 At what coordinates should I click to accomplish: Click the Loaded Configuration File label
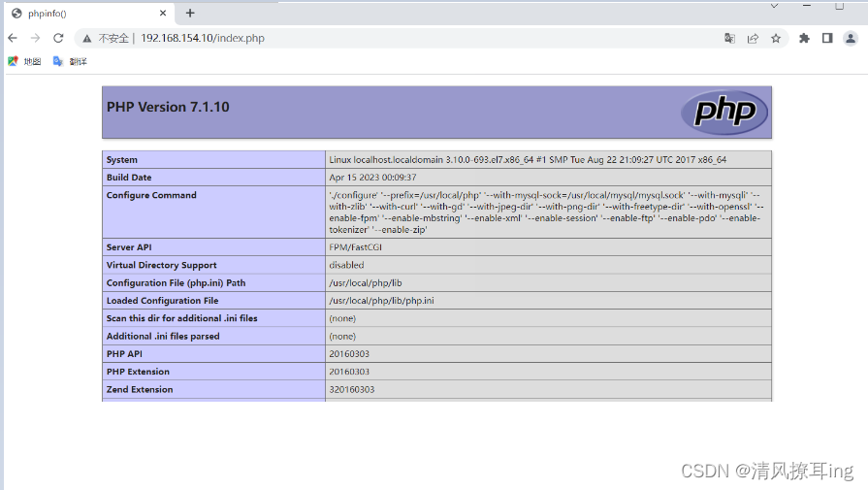pos(162,300)
